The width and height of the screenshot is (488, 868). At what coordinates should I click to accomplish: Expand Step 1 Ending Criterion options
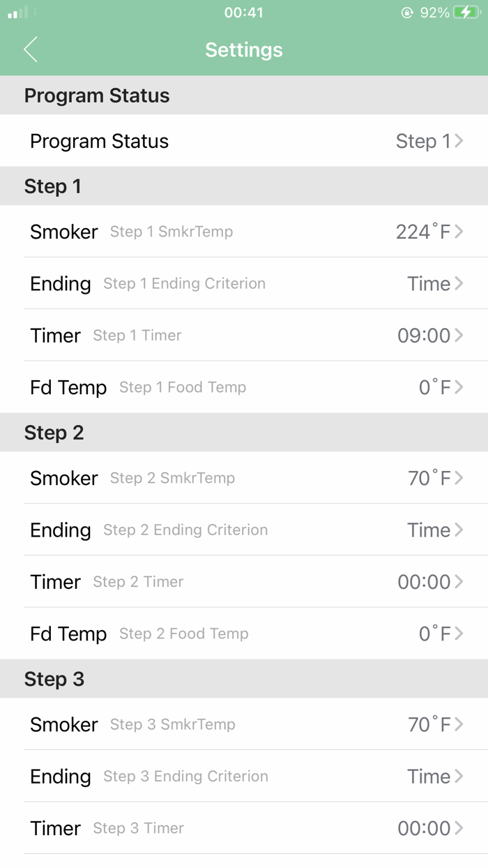244,283
